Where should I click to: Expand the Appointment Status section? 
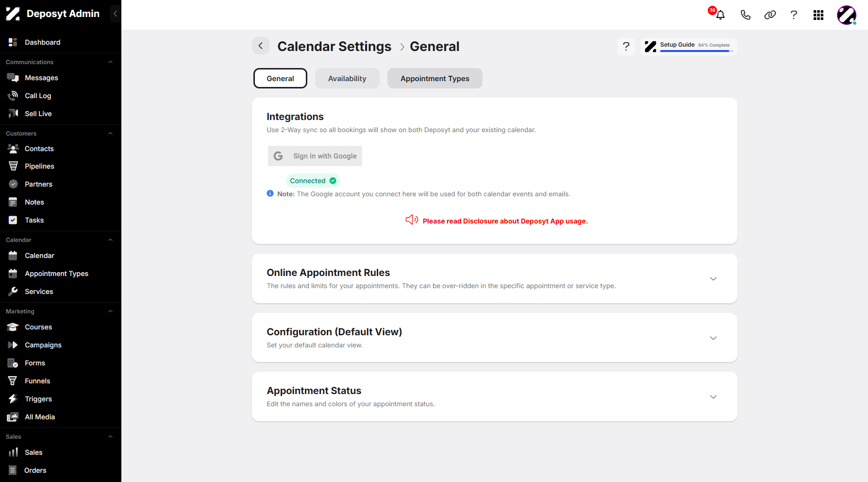[x=713, y=397]
